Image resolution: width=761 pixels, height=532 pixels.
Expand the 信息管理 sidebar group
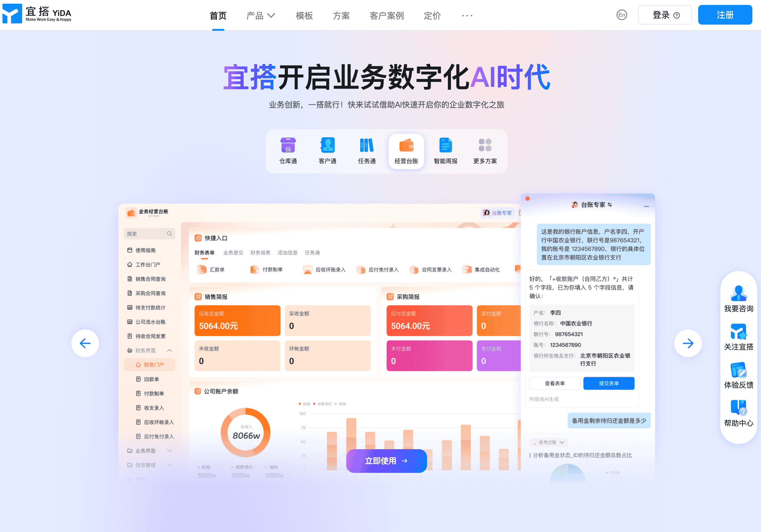169,465
